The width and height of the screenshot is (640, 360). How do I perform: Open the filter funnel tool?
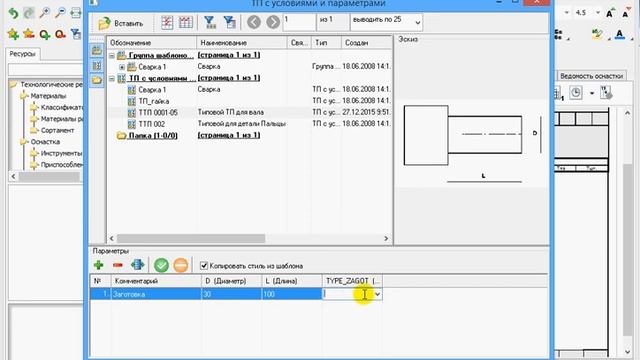point(210,22)
